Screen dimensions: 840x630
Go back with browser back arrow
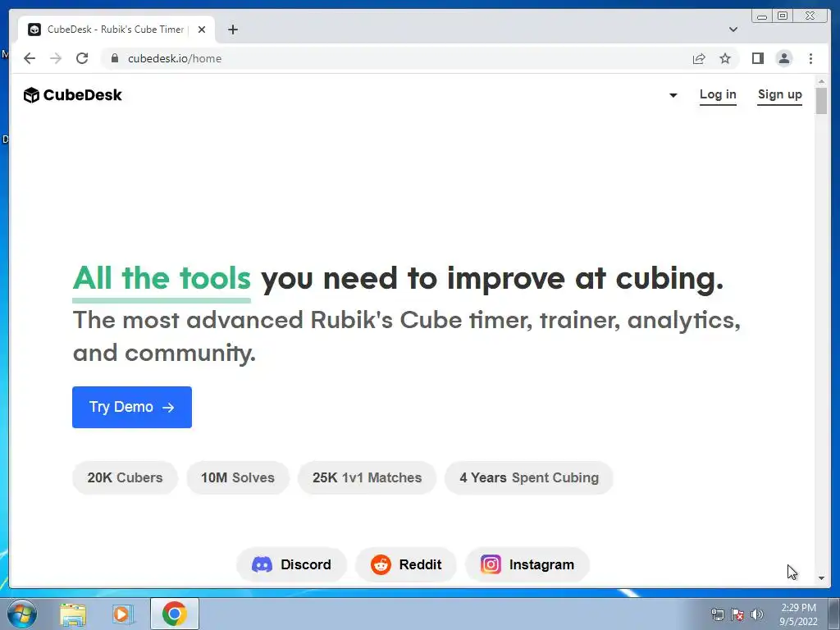tap(30, 58)
